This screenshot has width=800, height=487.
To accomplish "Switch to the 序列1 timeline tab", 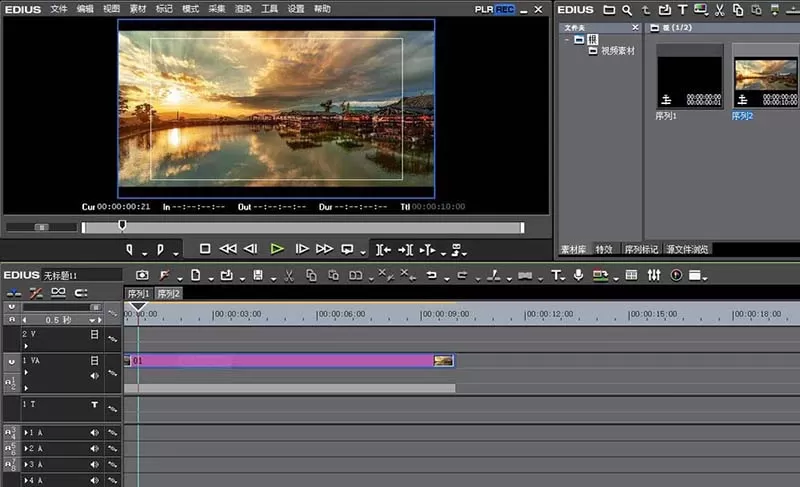I will pyautogui.click(x=138, y=294).
